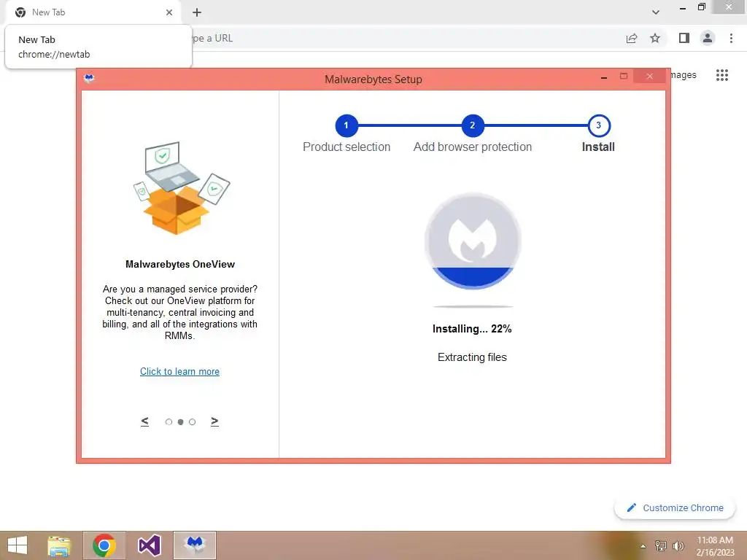Image resolution: width=747 pixels, height=560 pixels.
Task: Open File Explorer from taskbar
Action: [60, 545]
